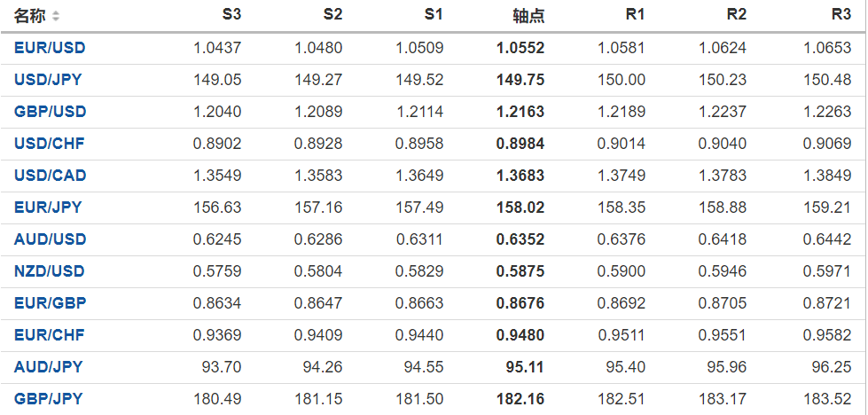Click the R3 column header
This screenshot has height=415, width=868.
point(841,15)
